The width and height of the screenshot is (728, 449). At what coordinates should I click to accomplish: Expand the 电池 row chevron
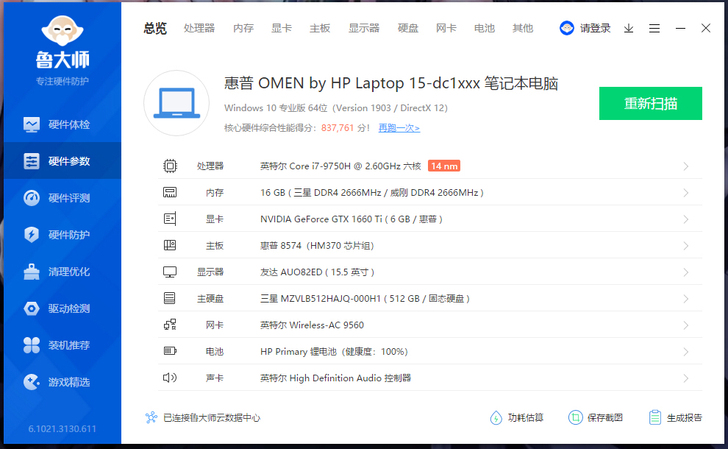tap(686, 352)
